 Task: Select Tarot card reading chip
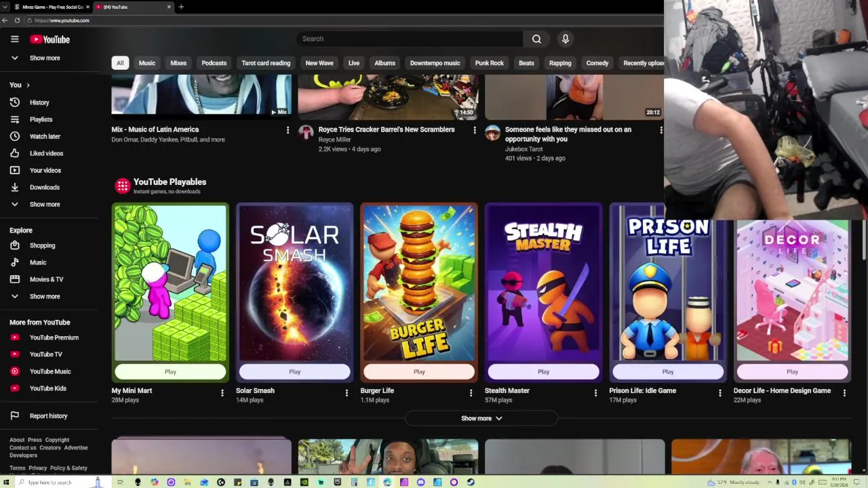(266, 63)
